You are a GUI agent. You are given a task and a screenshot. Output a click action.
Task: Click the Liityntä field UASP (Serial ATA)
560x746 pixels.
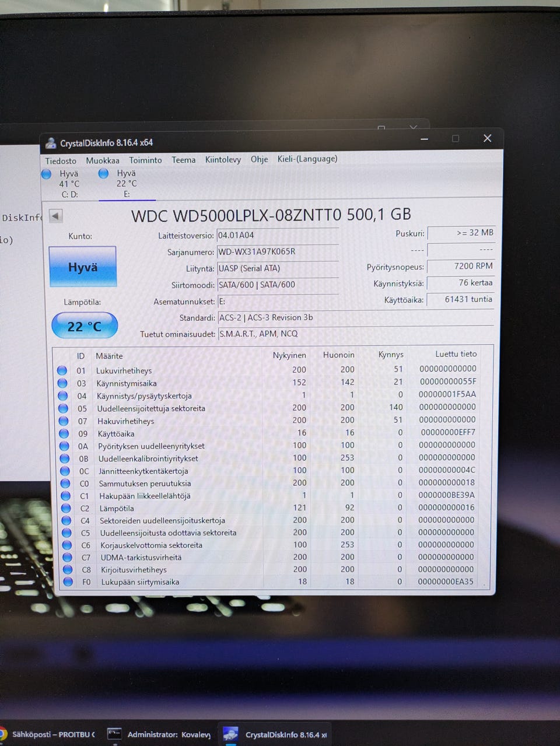[277, 268]
